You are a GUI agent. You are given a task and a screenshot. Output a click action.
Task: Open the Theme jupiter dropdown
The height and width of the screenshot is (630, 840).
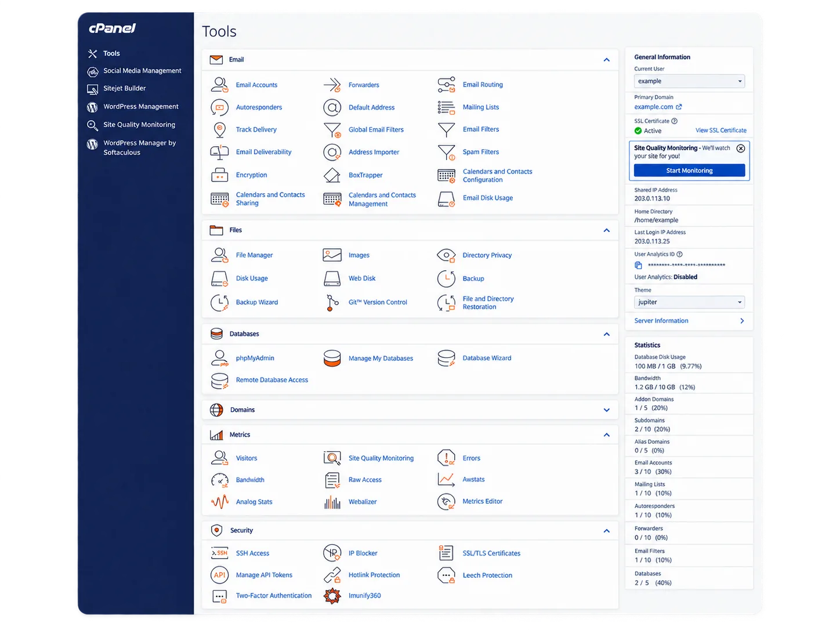click(x=689, y=302)
